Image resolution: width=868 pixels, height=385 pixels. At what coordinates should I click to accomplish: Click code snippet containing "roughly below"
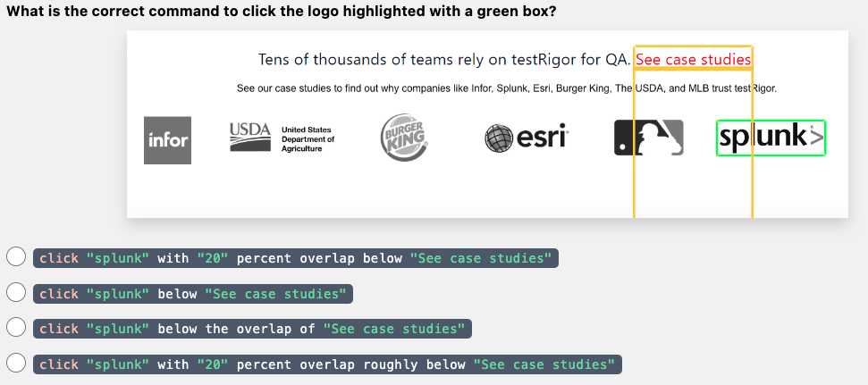327,364
